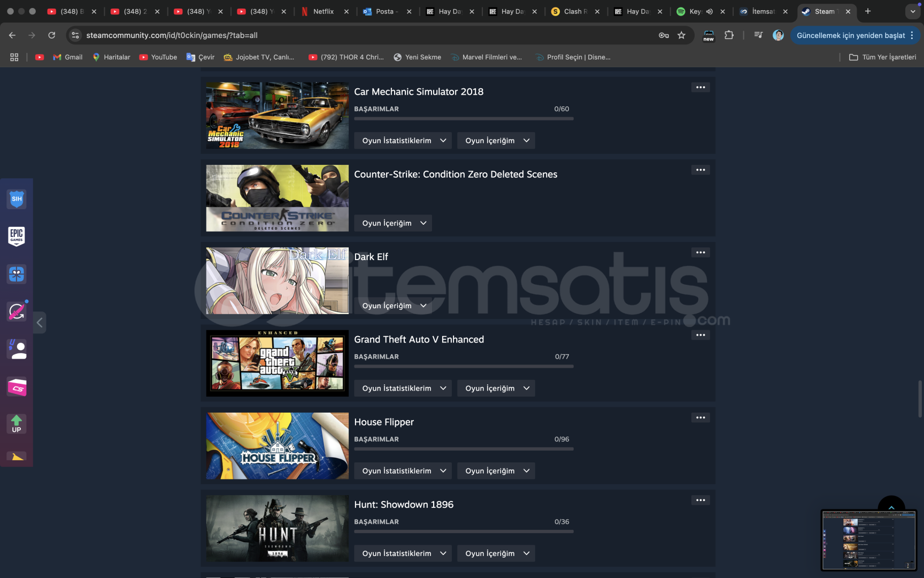The image size is (924, 578).
Task: Bookmark this page with the star icon
Action: click(681, 35)
